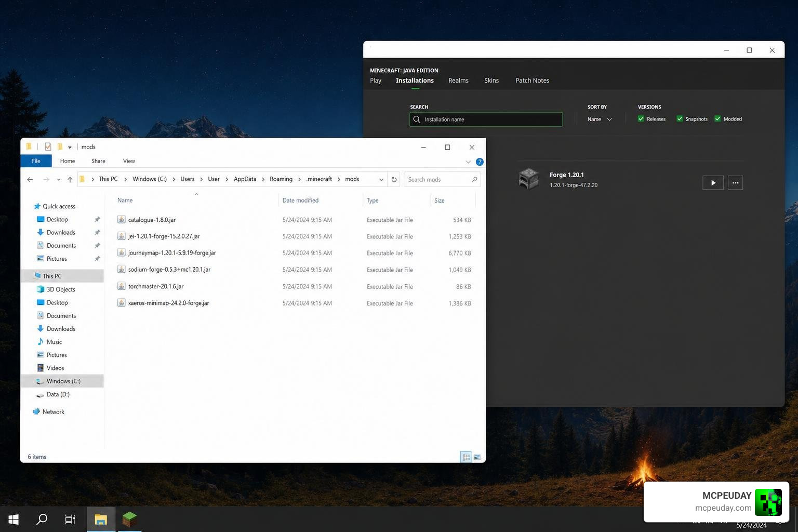Expand the Explorer ribbon chevron
Image resolution: width=798 pixels, height=532 pixels.
468,162
